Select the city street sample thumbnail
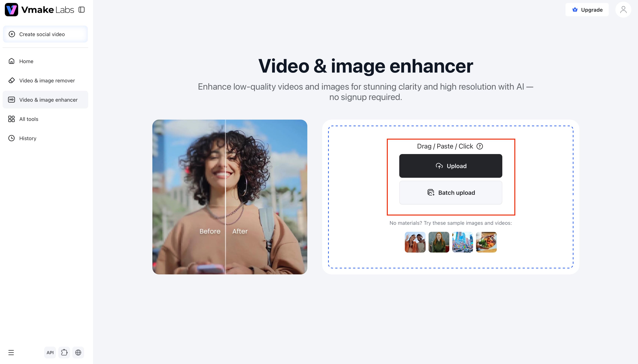 tap(462, 242)
